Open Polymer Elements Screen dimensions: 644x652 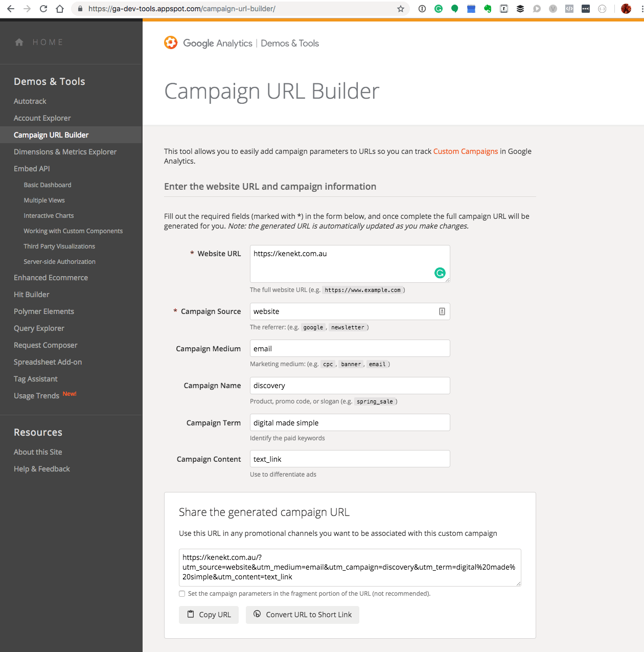pyautogui.click(x=44, y=311)
